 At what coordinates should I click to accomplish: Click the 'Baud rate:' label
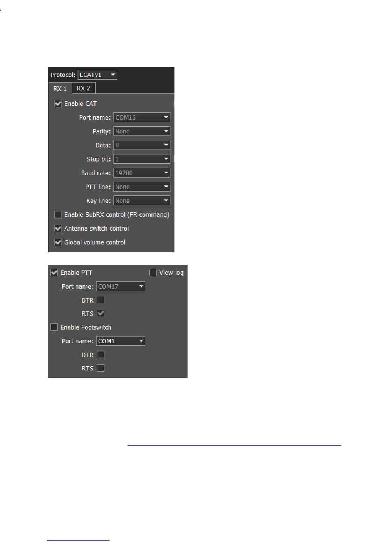(x=96, y=173)
